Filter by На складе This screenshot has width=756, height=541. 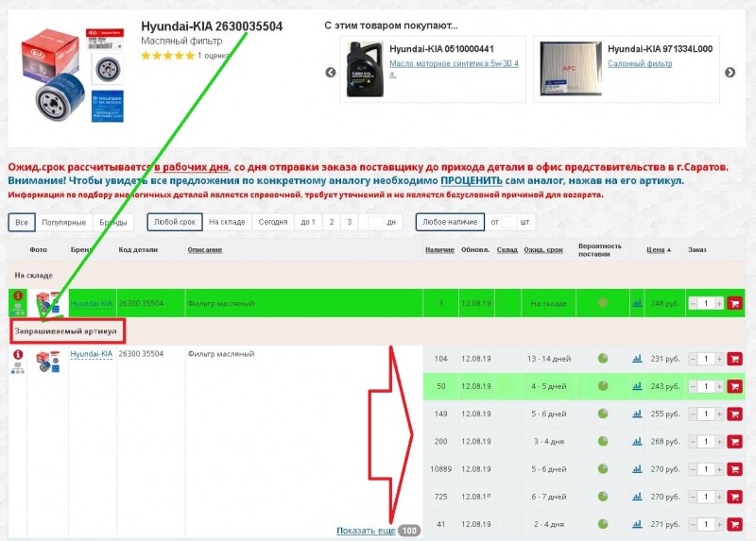(x=227, y=222)
